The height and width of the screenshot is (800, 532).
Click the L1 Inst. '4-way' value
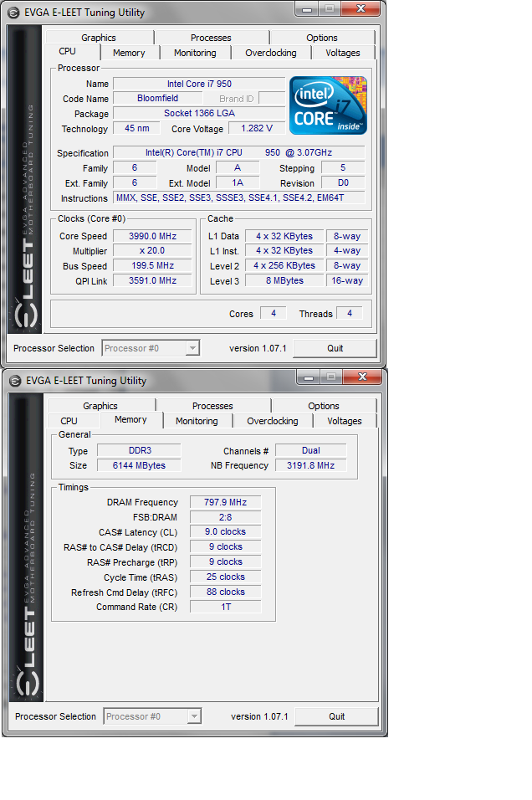coord(347,250)
